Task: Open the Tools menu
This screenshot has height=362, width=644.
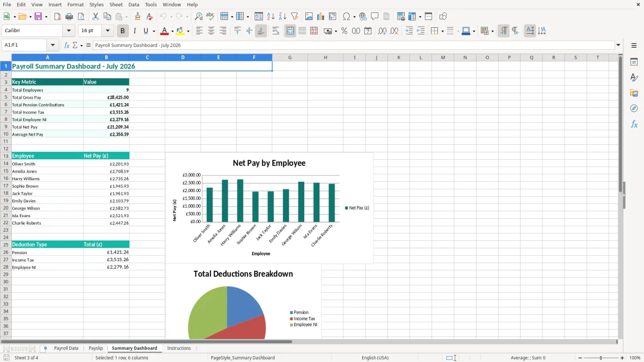Action: 151,4
